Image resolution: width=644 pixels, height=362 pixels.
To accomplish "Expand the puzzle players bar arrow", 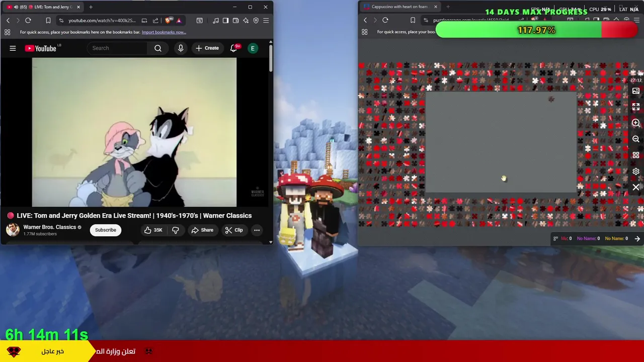I will (x=637, y=239).
